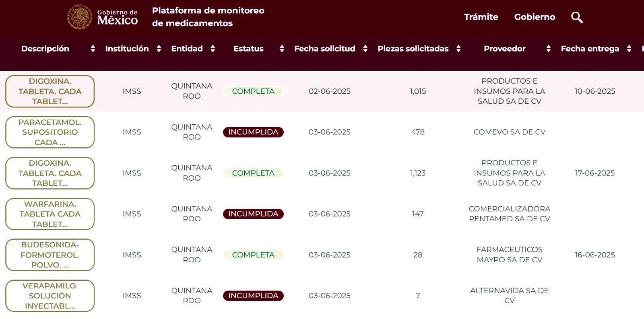Image resolution: width=644 pixels, height=319 pixels.
Task: Sort by Proveedor column arrows
Action: tap(549, 49)
